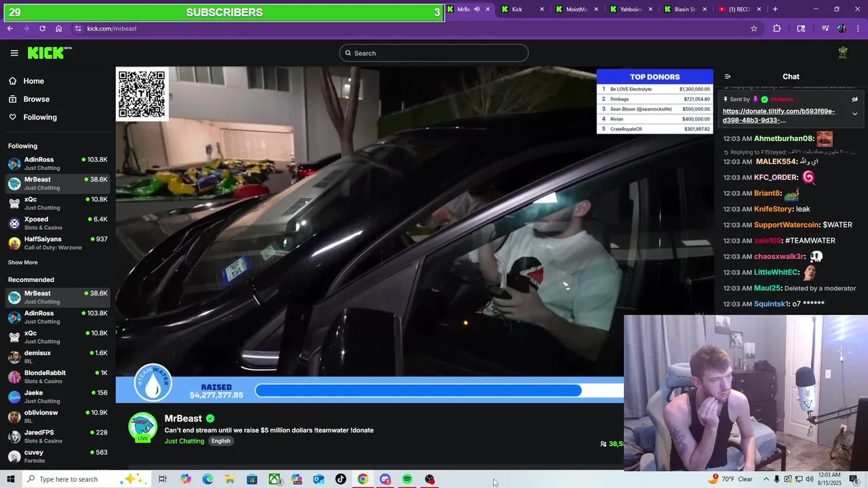Open the pinned tiltify donation link
Image resolution: width=868 pixels, height=488 pixels.
coord(778,116)
